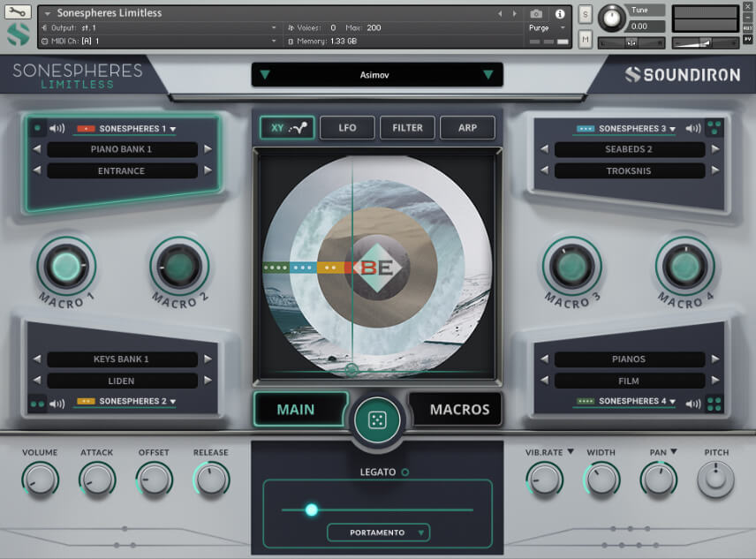Open the Kontakt wrench edit tool
Screen dimensions: 756x559
click(18, 11)
